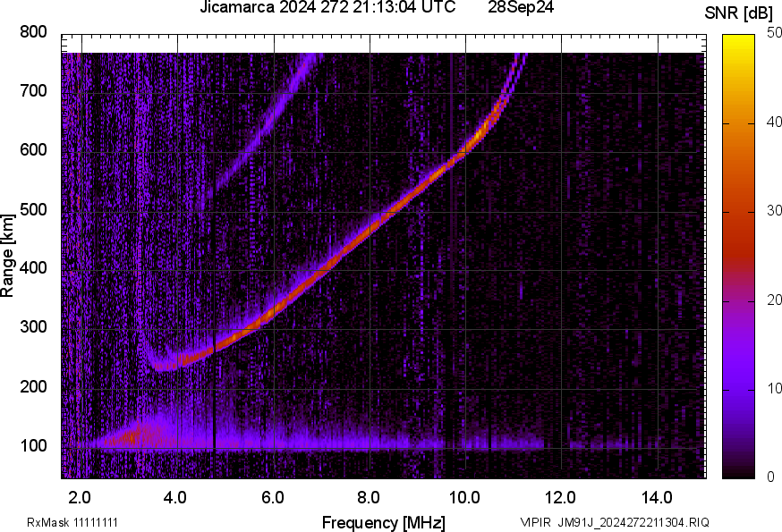782x532 pixels.
Task: Click the main trace's lowest point near 230 km
Action: tap(164, 366)
